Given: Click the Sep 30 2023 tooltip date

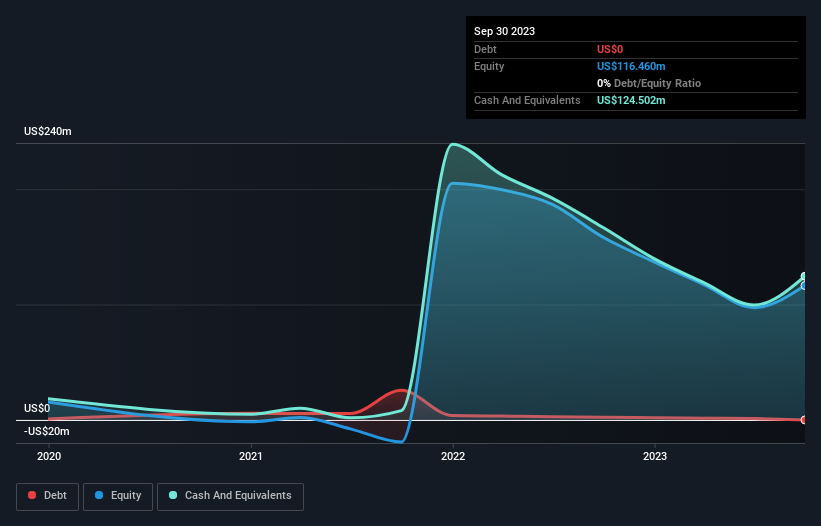Looking at the screenshot, I should coord(504,31).
